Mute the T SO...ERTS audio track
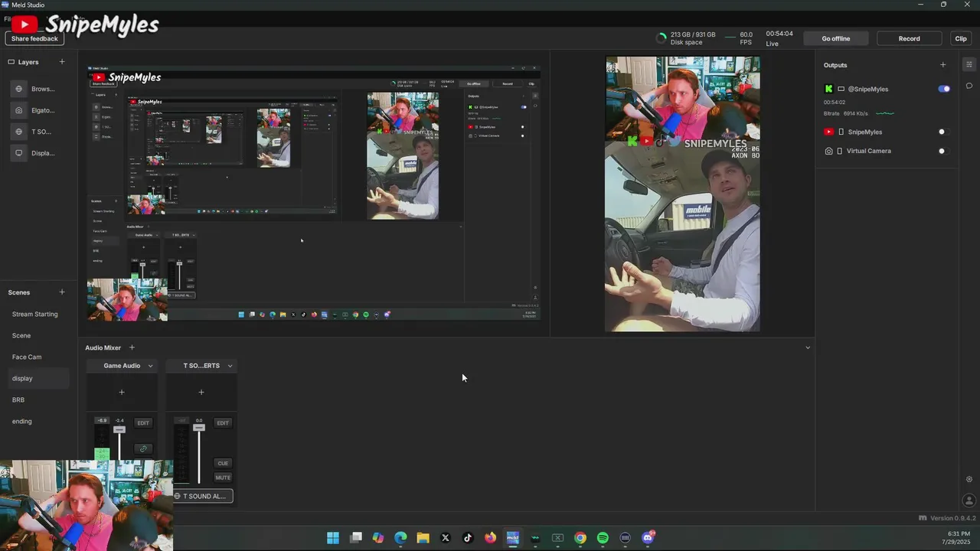Screen dimensions: 980x551 [223, 478]
